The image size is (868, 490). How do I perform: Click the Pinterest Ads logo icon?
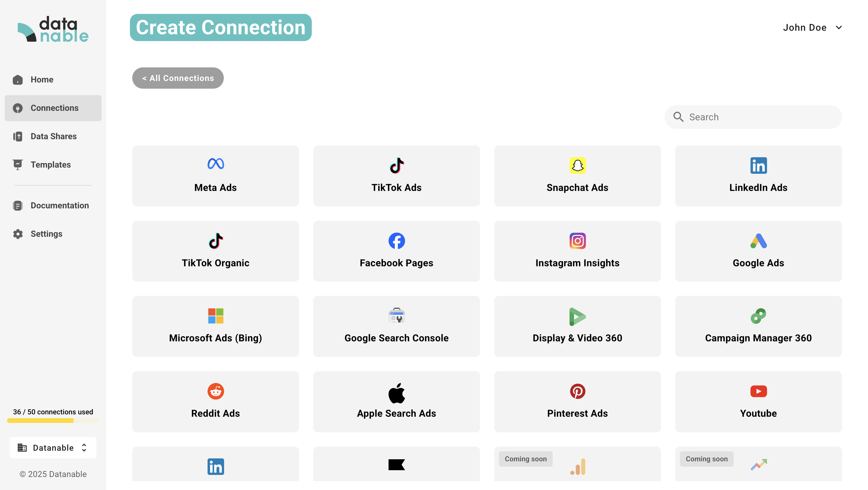tap(577, 391)
